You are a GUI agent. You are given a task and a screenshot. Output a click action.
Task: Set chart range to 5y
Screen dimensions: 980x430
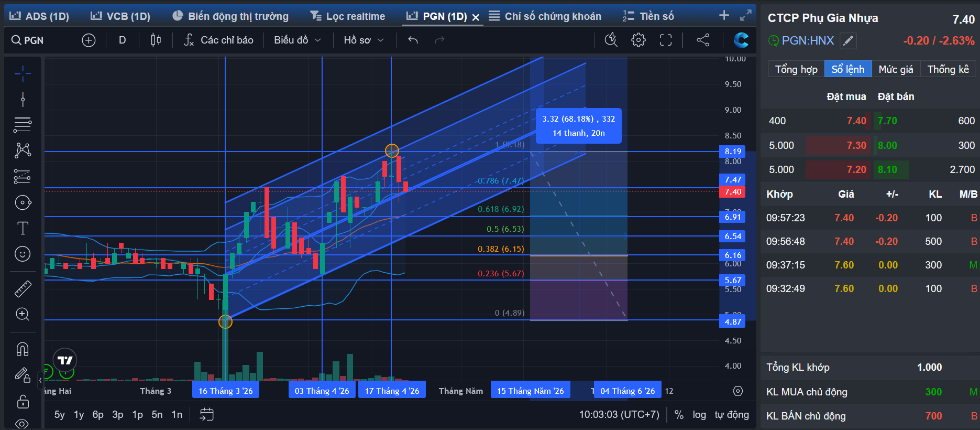(x=60, y=415)
